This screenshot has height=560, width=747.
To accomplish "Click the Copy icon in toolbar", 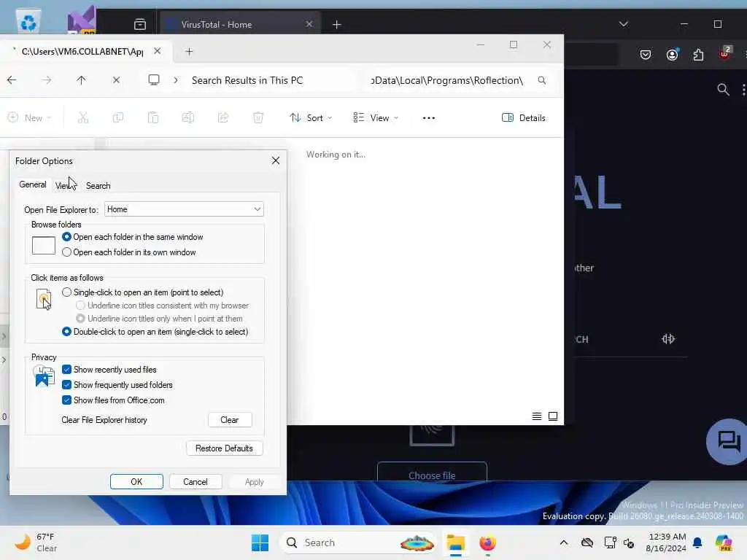I will pyautogui.click(x=117, y=117).
